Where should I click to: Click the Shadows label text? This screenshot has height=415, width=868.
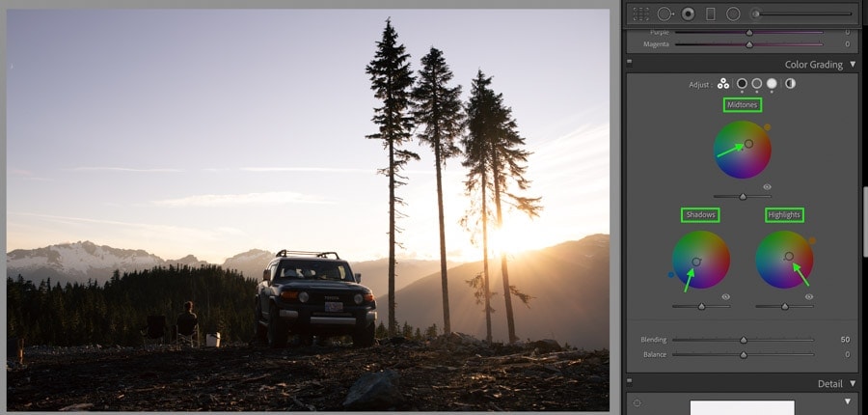click(700, 215)
